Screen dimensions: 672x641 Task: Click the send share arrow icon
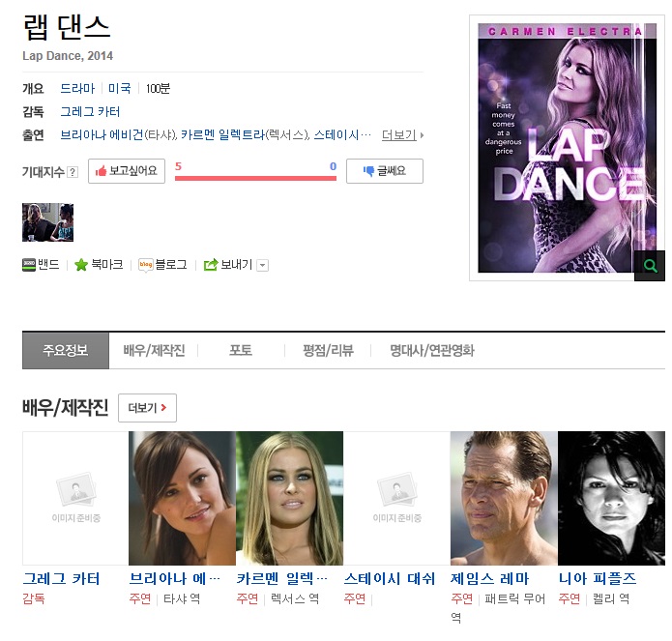click(210, 265)
